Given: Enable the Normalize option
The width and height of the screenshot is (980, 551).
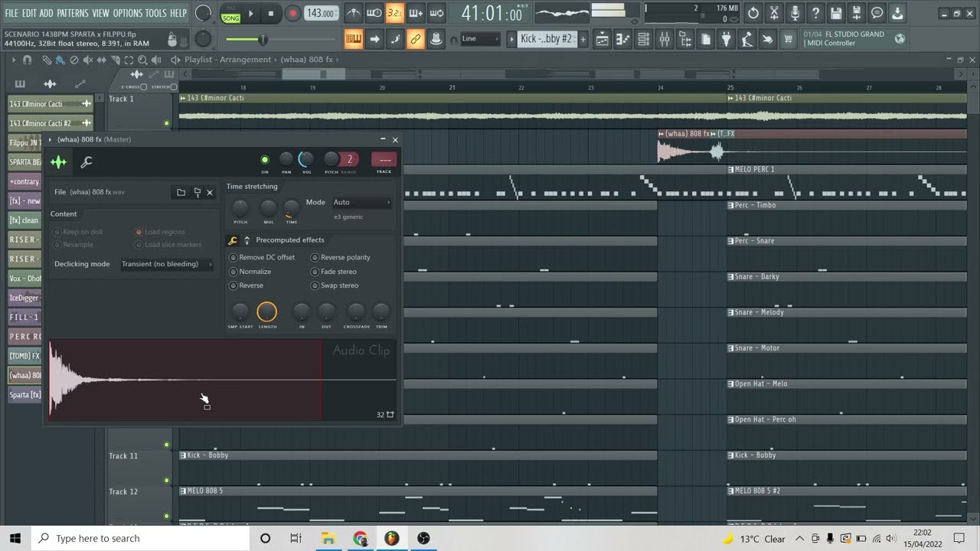Looking at the screenshot, I should (x=250, y=272).
